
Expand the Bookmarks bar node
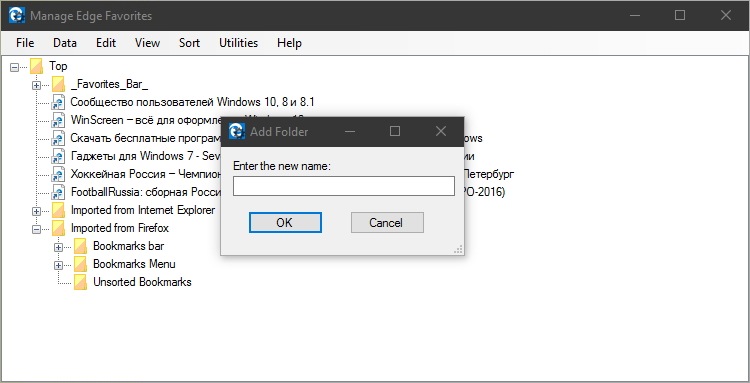coord(58,247)
